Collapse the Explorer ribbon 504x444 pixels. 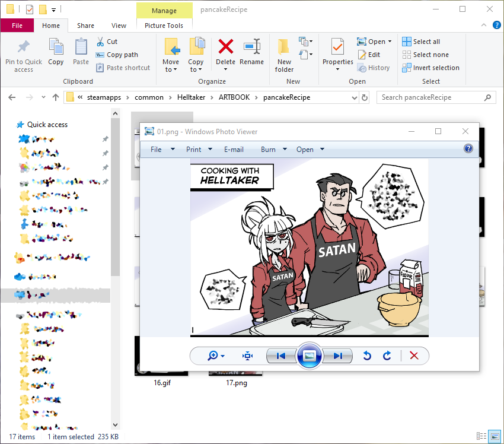(483, 25)
